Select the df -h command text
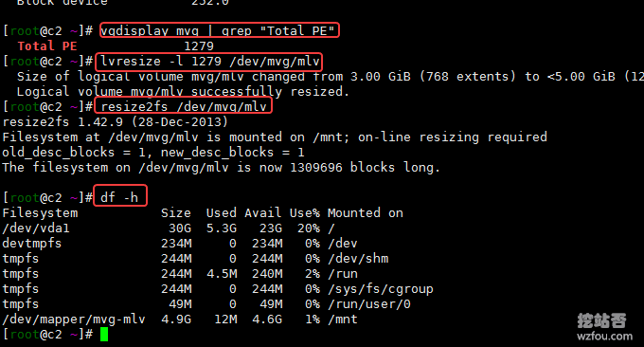The width and height of the screenshot is (644, 347). click(119, 197)
